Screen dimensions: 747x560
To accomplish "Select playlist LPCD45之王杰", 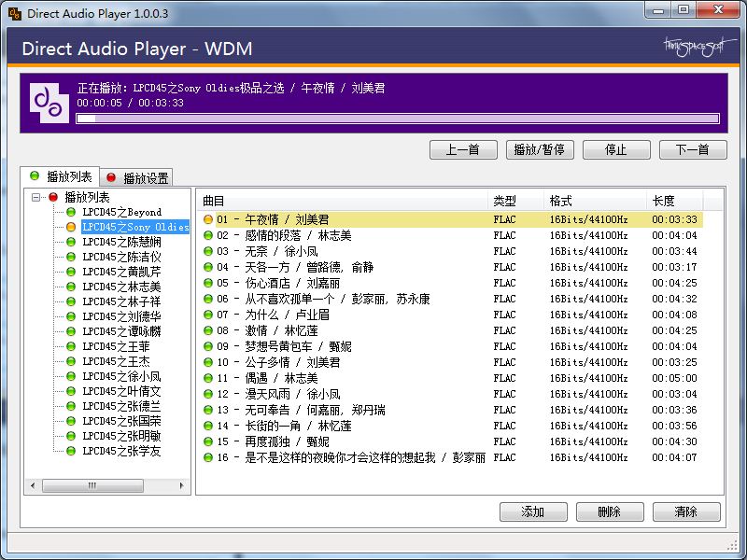I will [x=116, y=361].
